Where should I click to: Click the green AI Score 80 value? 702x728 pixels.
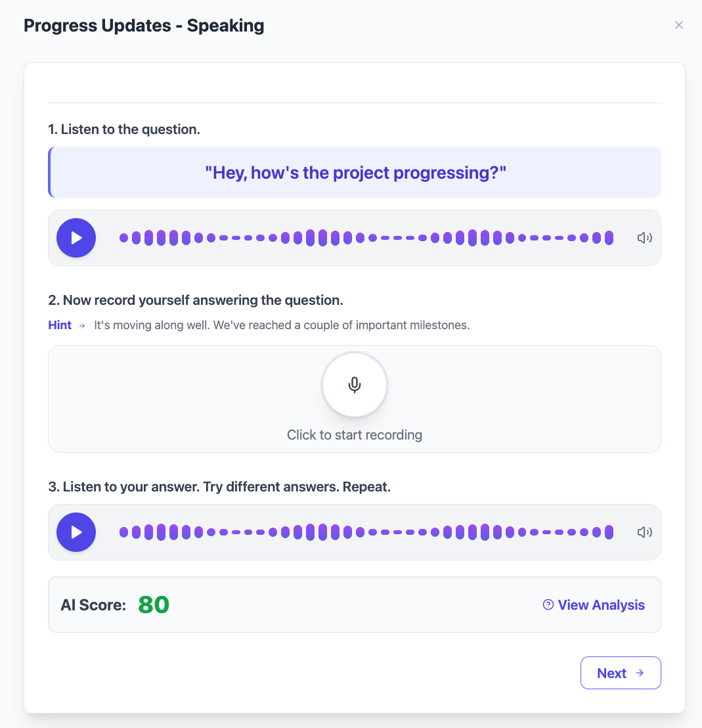tap(154, 605)
